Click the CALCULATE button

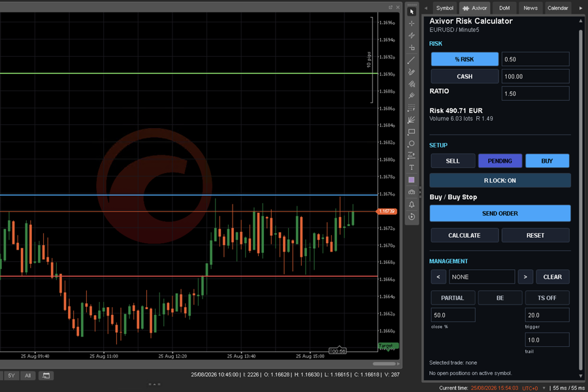click(465, 236)
